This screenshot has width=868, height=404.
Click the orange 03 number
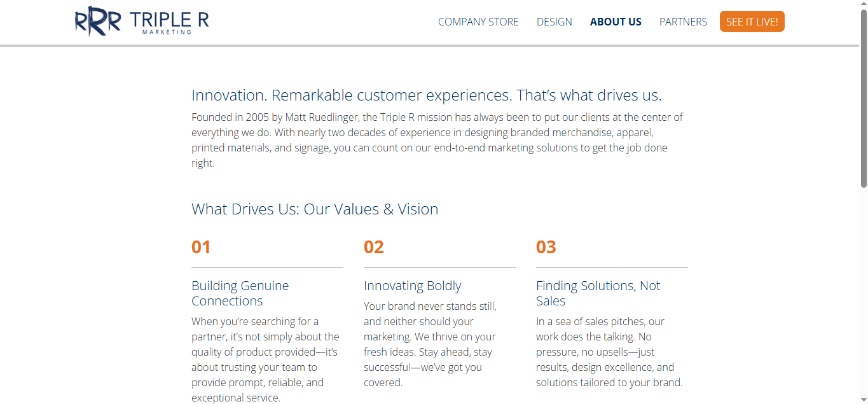pyautogui.click(x=546, y=247)
